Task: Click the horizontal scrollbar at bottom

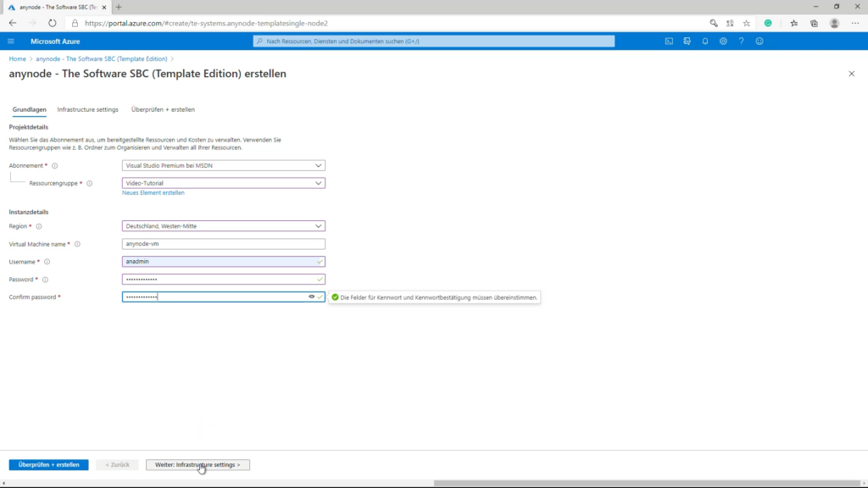Action: [x=645, y=483]
